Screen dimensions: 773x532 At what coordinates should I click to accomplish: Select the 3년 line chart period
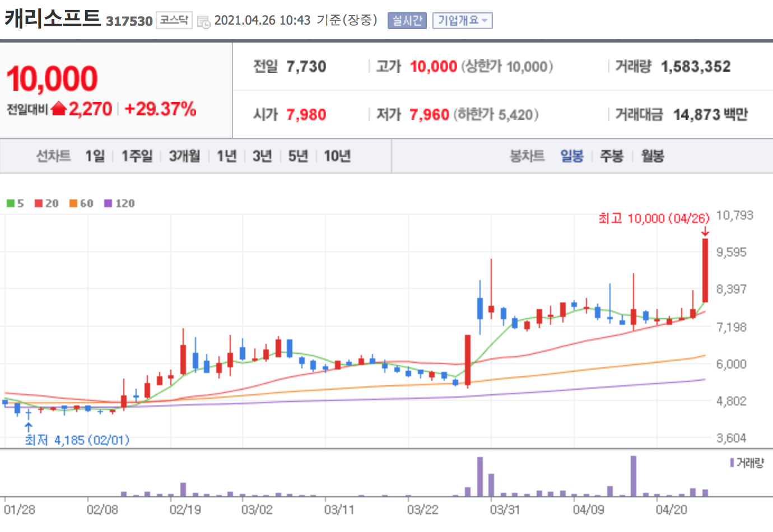point(262,156)
